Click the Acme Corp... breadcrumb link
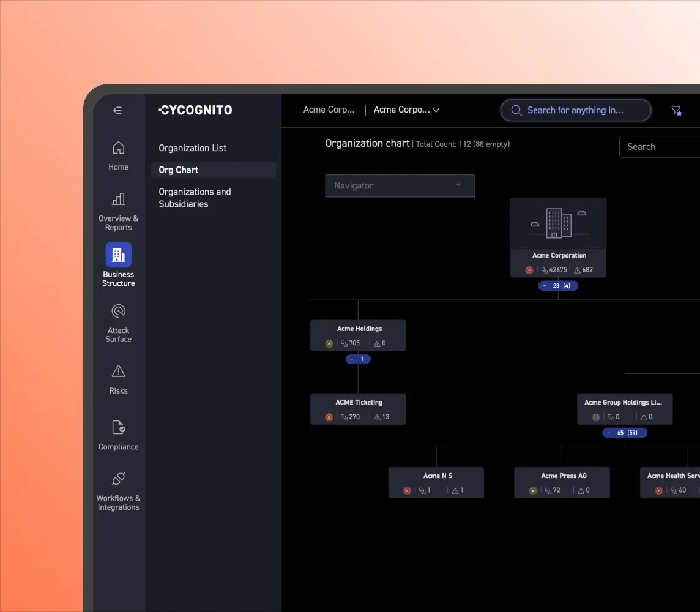This screenshot has height=612, width=700. click(x=329, y=110)
